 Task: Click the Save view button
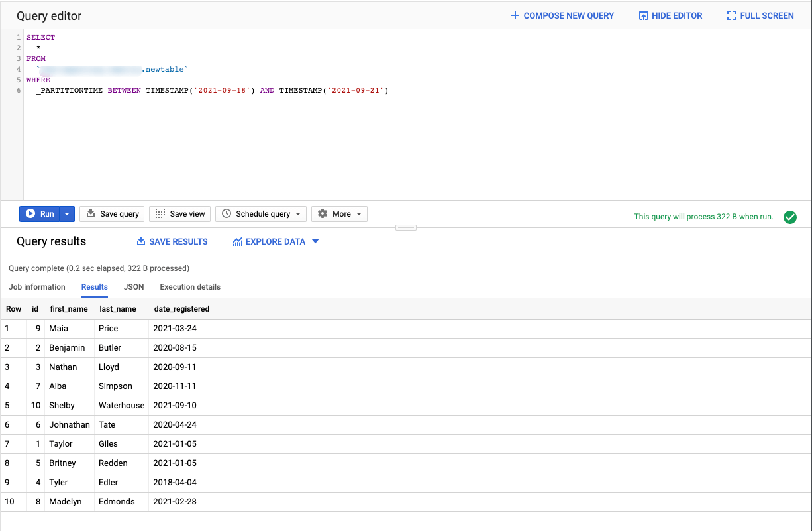click(x=179, y=213)
